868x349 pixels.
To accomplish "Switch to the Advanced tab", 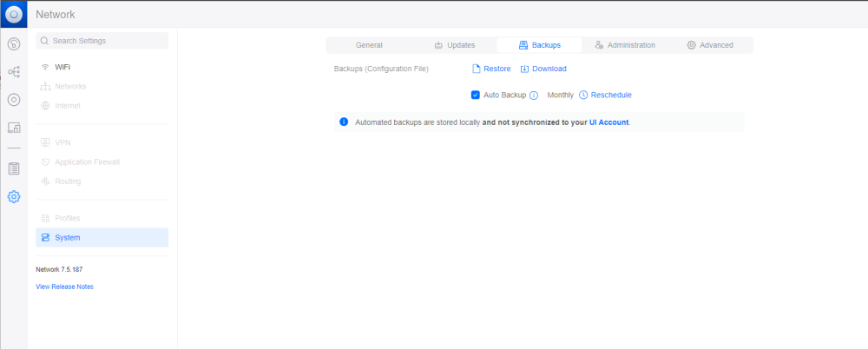I will [x=710, y=45].
